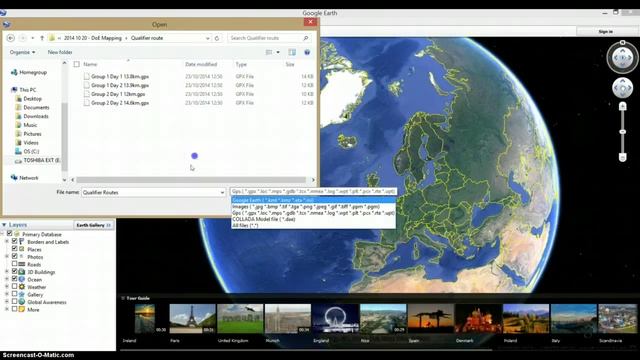Open Earth Gallery

pyautogui.click(x=93, y=225)
